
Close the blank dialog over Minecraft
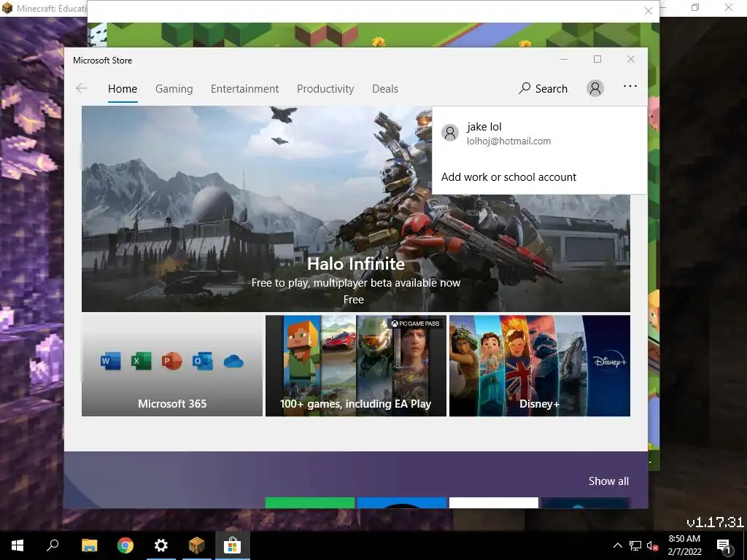(648, 11)
